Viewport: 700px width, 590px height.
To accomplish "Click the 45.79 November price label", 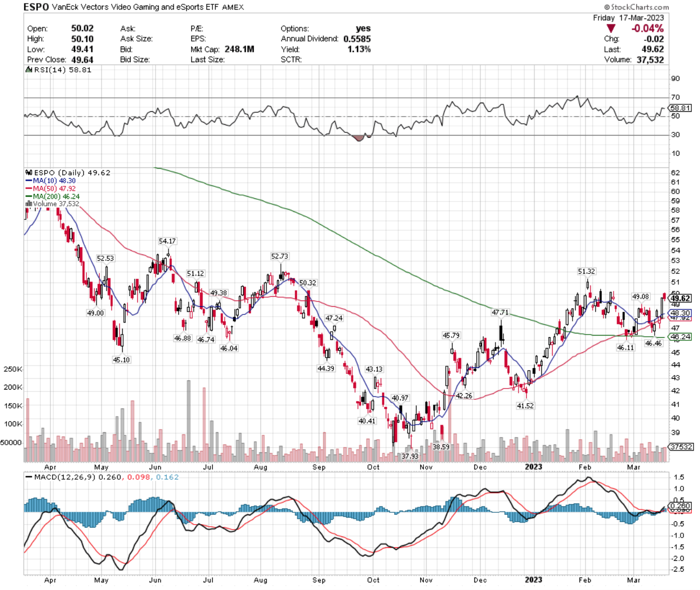I will [452, 336].
